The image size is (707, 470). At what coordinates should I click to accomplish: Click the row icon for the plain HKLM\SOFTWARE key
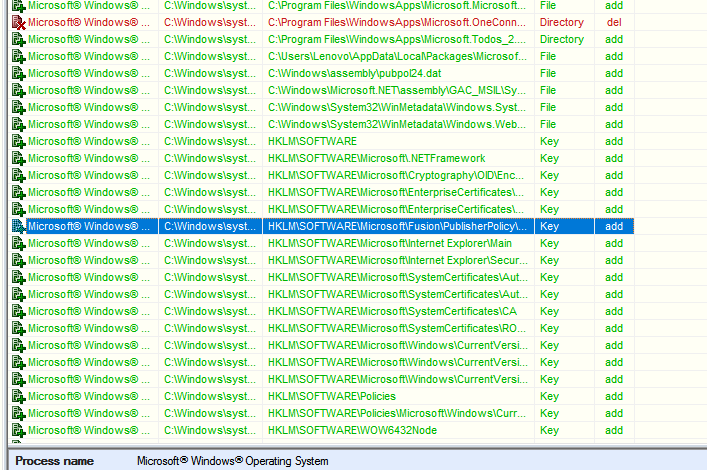[x=18, y=142]
